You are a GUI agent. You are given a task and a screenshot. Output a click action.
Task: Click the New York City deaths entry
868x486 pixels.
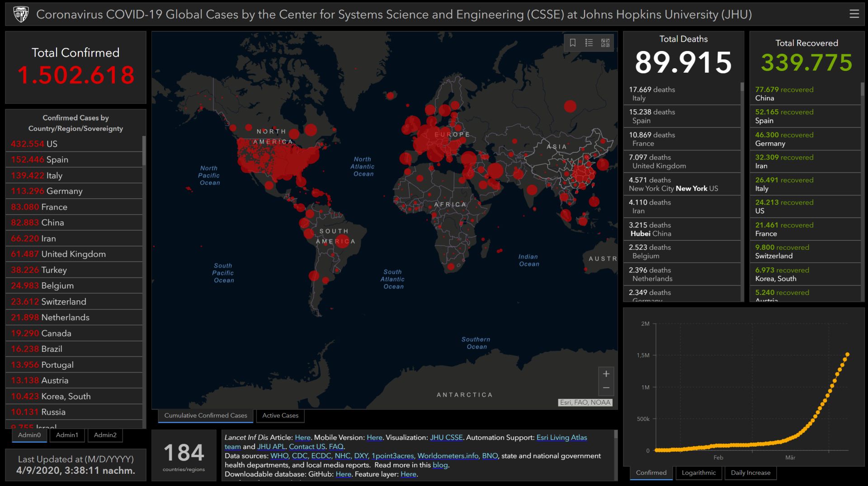[682, 184]
